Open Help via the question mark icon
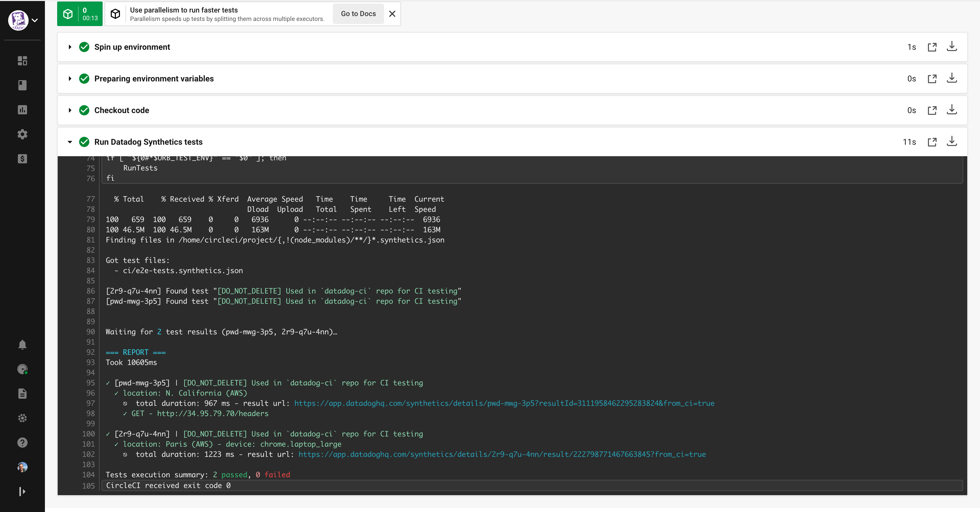980x512 pixels. 22,442
